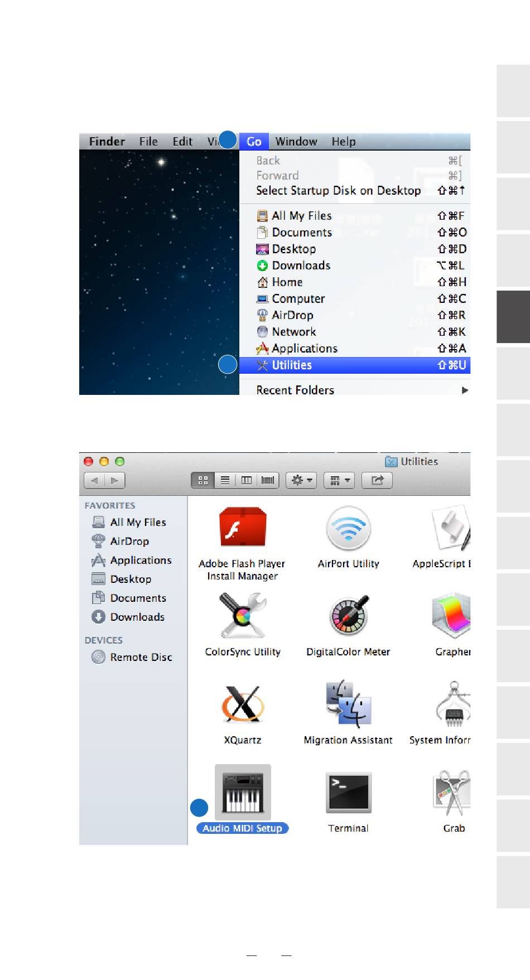This screenshot has height=980, width=530.
Task: Click the System Information icon
Action: tap(454, 704)
